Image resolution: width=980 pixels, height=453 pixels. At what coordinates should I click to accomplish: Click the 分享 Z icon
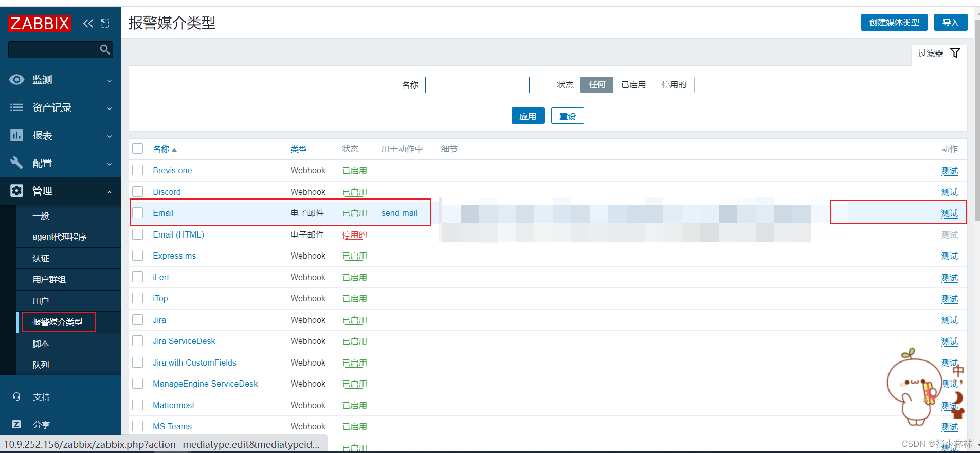click(x=16, y=425)
